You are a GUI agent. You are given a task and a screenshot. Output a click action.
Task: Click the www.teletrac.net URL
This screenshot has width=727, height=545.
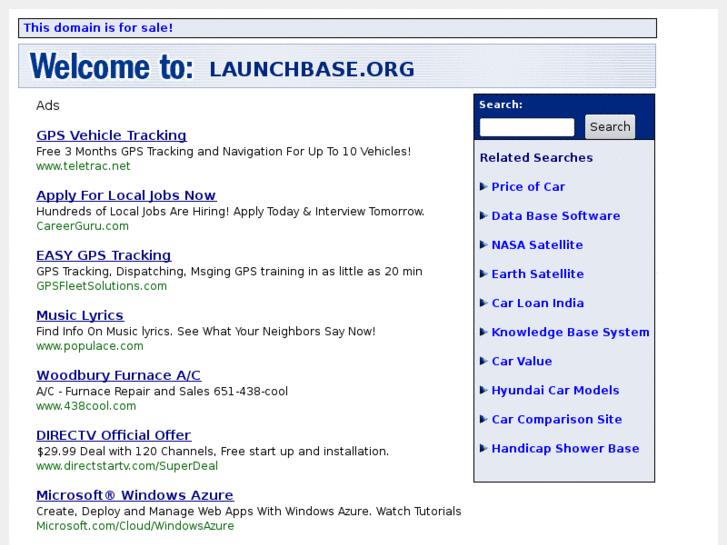(x=83, y=166)
